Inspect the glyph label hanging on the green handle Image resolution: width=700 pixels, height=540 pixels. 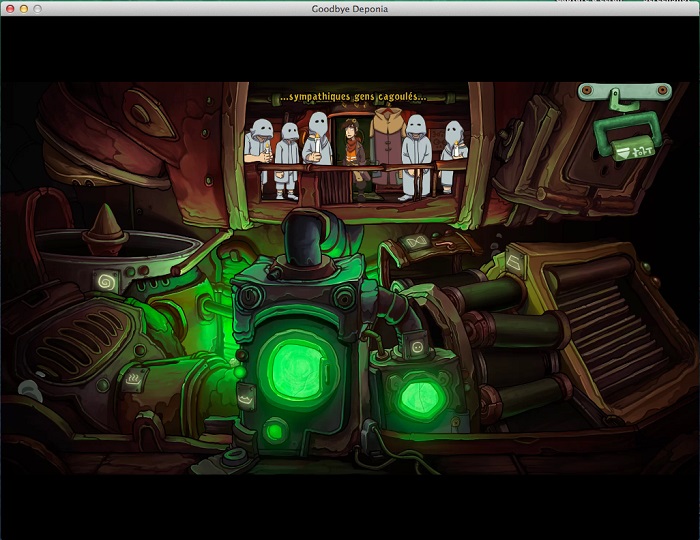coord(635,150)
